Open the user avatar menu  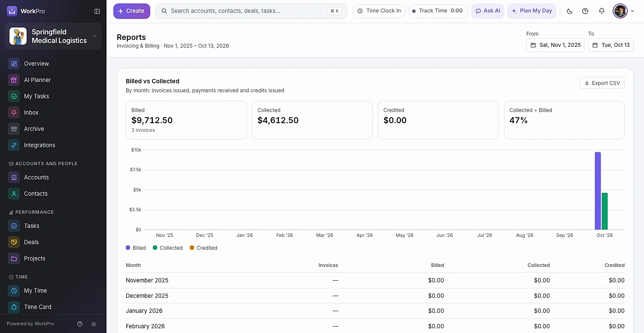tap(623, 11)
